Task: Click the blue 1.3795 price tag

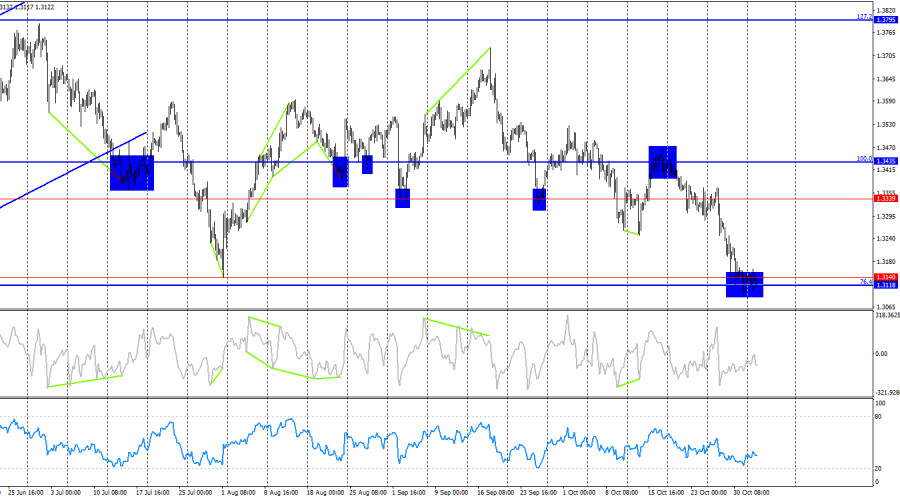Action: [885, 20]
